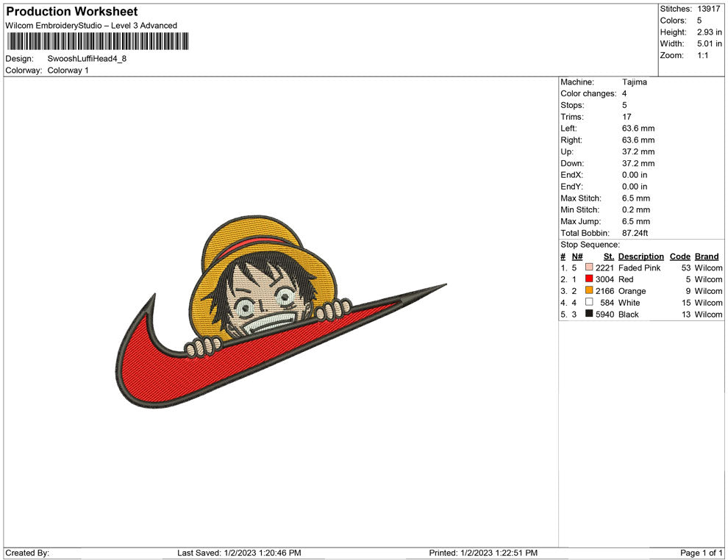Click the 'Production Worksheet' title

[72, 12]
